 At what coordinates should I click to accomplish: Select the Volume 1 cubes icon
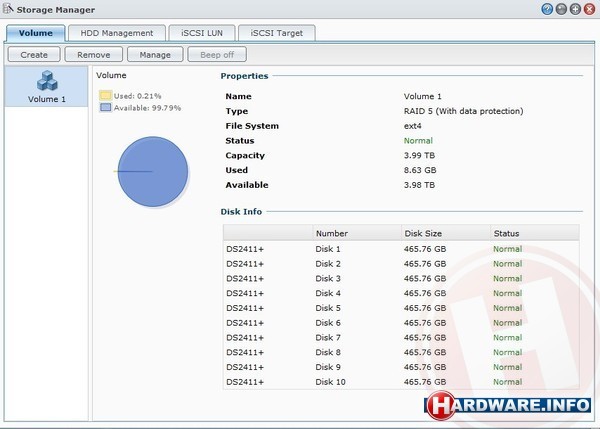click(x=47, y=80)
